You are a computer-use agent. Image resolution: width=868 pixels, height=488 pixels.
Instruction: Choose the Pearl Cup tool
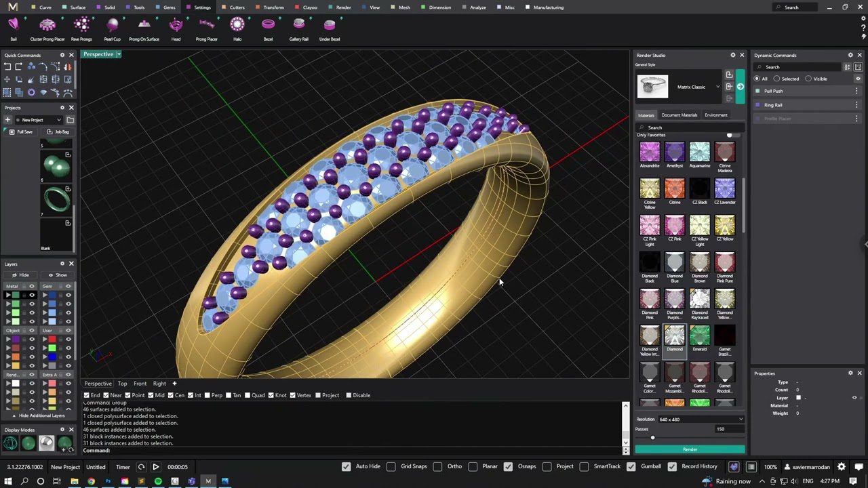113,26
